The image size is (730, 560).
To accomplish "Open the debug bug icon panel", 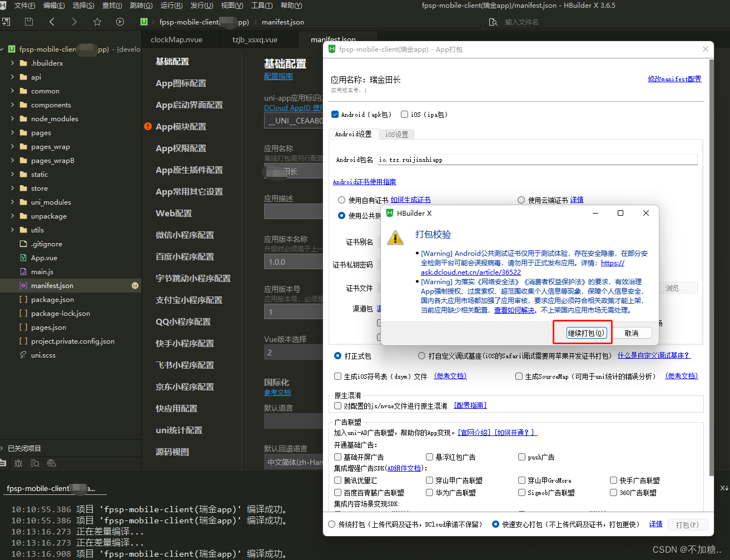I will coord(18,463).
